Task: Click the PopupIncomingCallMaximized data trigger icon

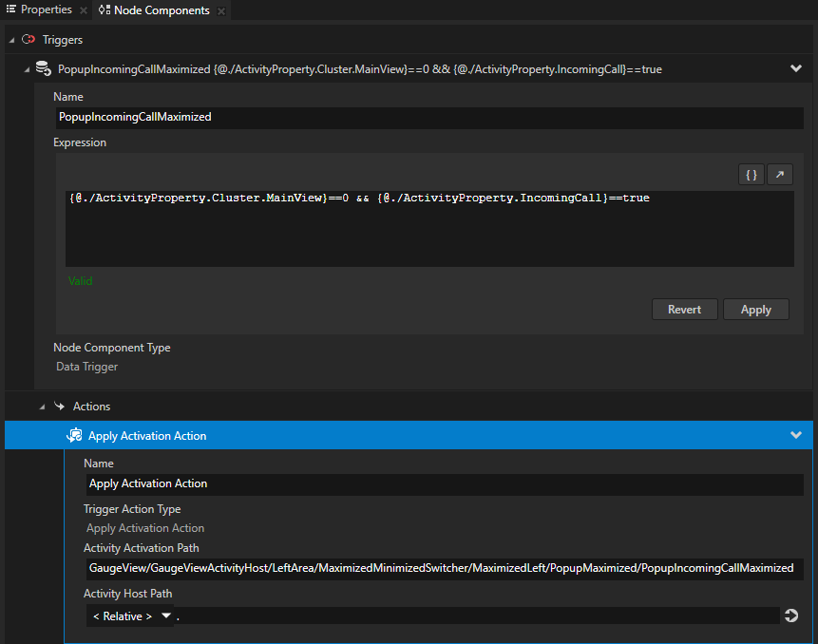Action: point(43,68)
